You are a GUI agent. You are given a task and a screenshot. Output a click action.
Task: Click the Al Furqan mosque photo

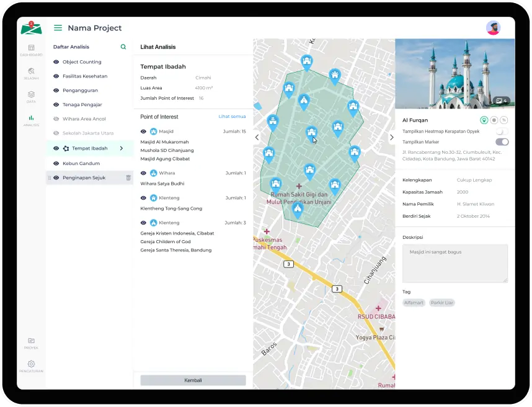click(x=455, y=74)
